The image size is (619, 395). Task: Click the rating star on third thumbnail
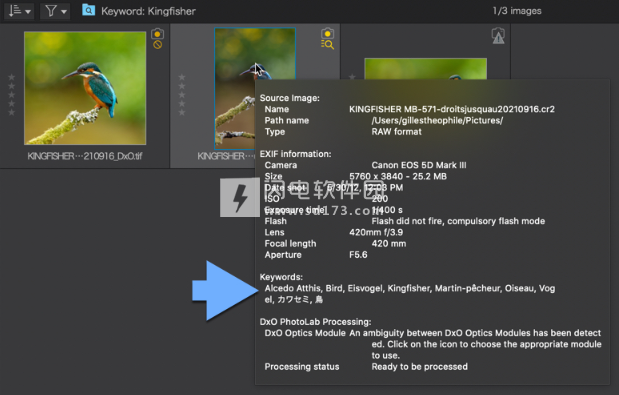pos(352,77)
